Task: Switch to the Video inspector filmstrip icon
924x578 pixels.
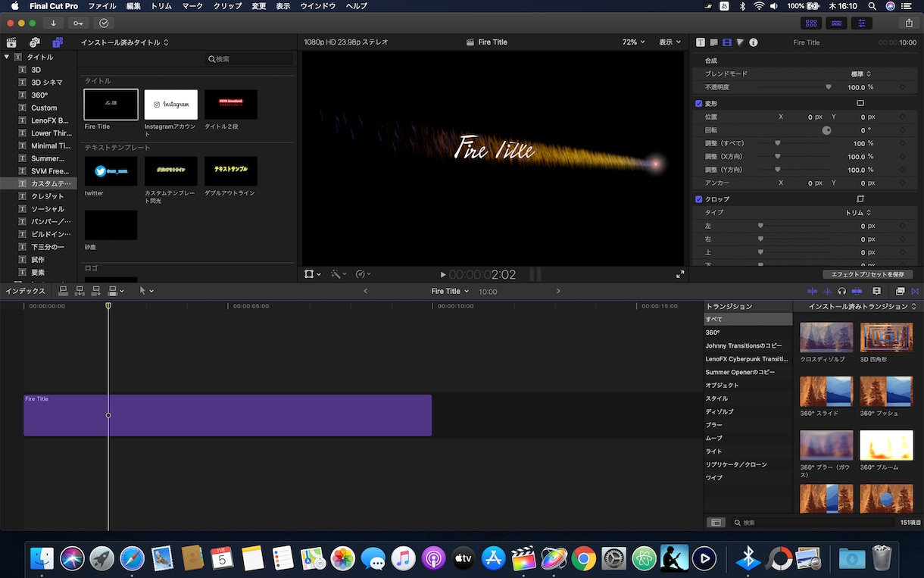Action: (727, 42)
